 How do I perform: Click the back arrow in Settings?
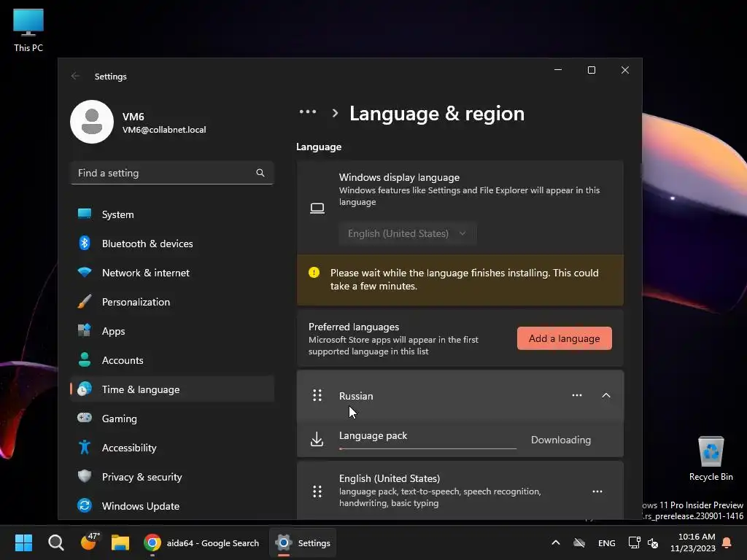tap(75, 76)
